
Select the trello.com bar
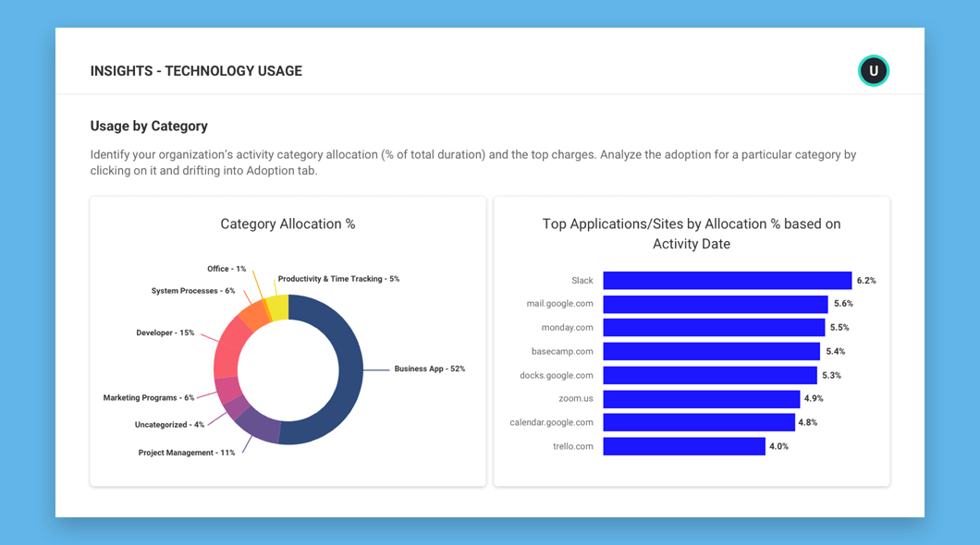[x=684, y=446]
